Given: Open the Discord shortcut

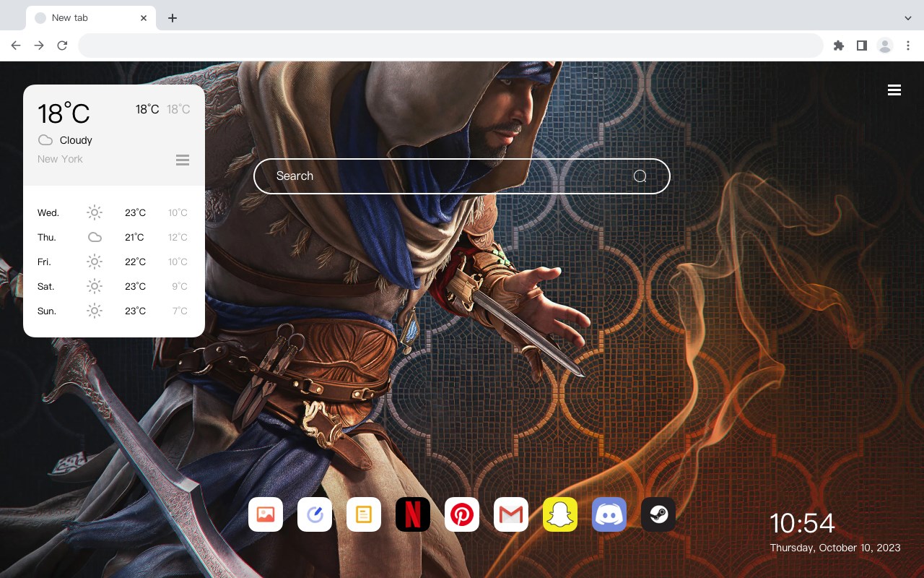Looking at the screenshot, I should coord(609,514).
